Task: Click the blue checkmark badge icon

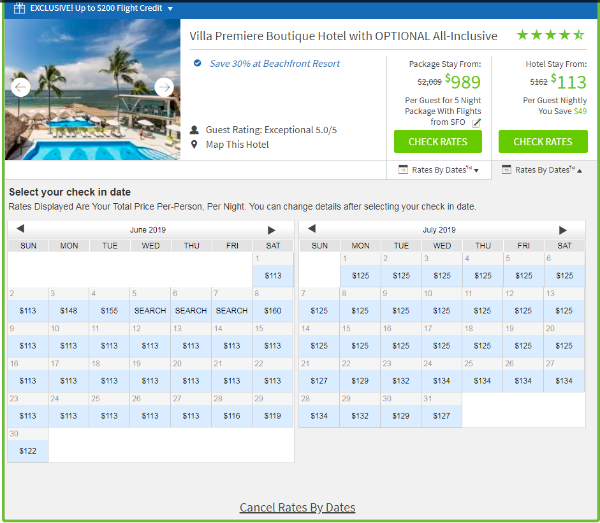Action: [197, 63]
